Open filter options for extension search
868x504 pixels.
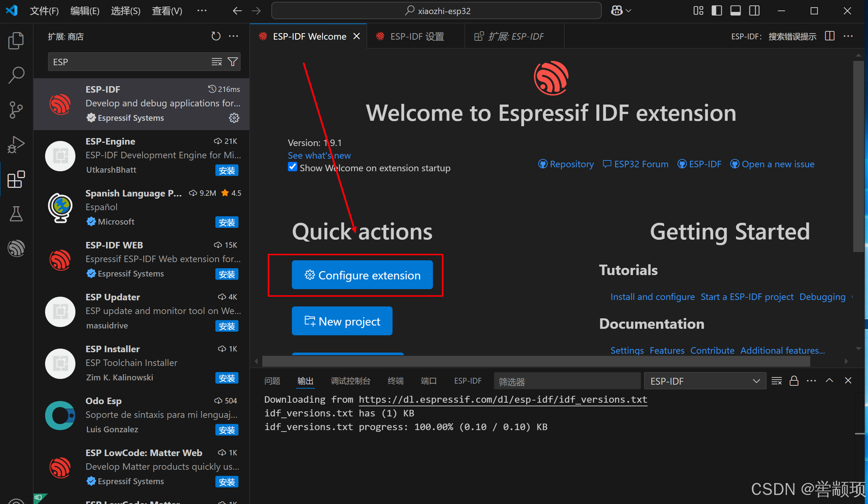point(233,62)
